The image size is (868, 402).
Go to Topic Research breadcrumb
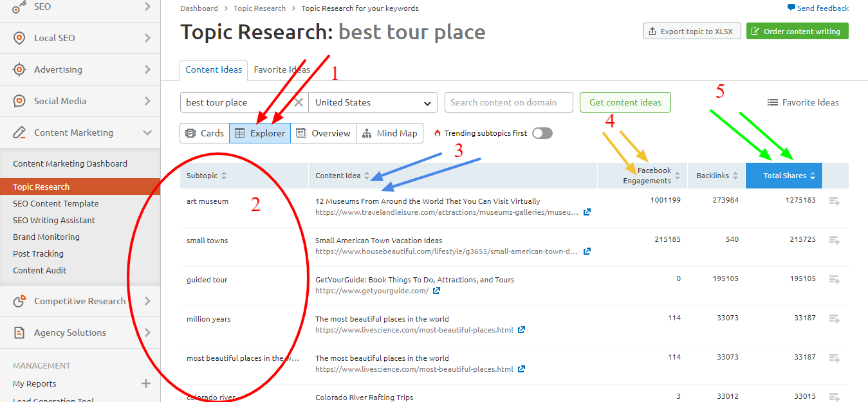260,8
